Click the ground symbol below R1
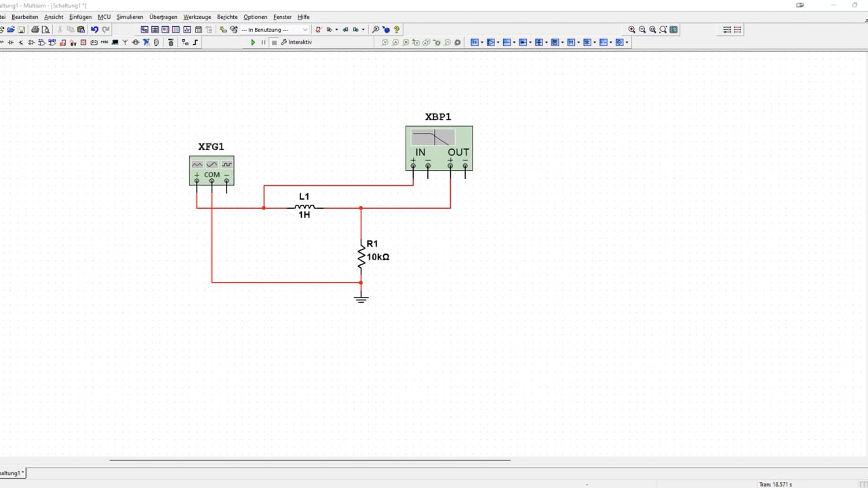Viewport: 868px width, 488px height. [361, 298]
